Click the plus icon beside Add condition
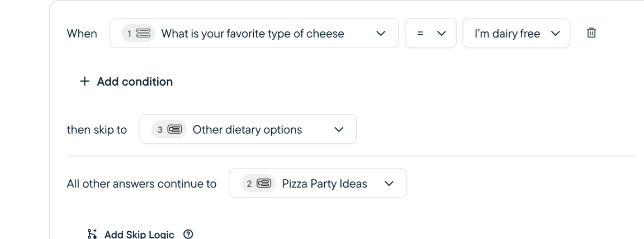 click(84, 82)
